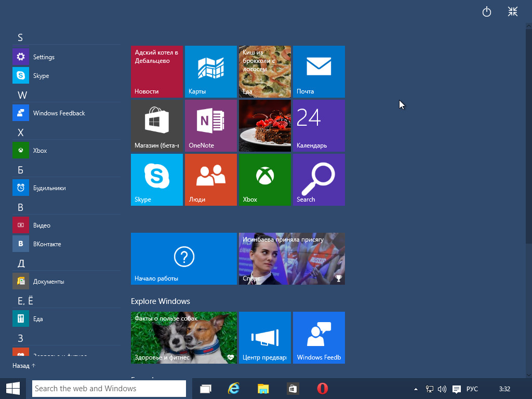Screen dimensions: 532x399
Task: Open the Спорт tile about Исинбаева
Action: [x=292, y=259]
